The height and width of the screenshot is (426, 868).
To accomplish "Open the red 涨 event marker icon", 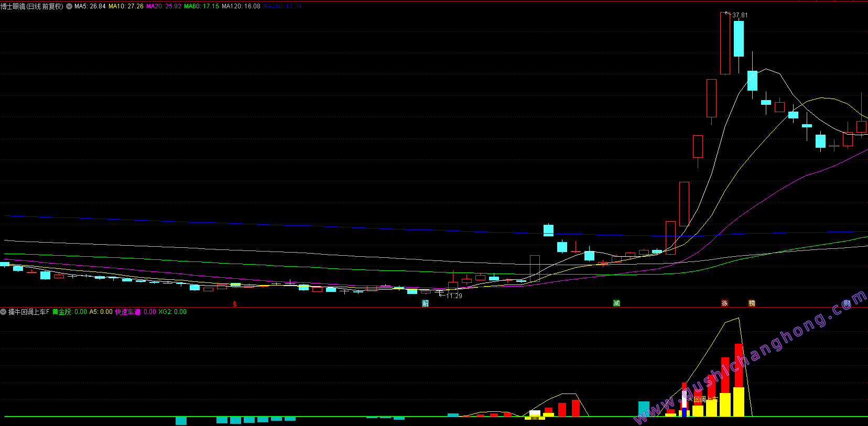I will pyautogui.click(x=725, y=303).
